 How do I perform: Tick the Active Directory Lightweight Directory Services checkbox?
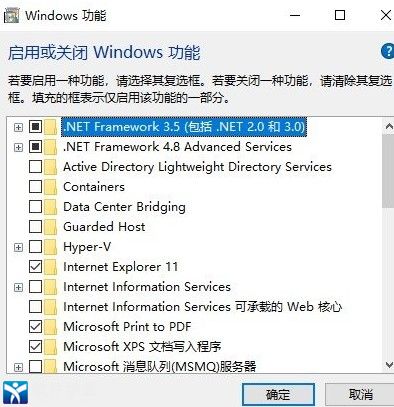(35, 167)
